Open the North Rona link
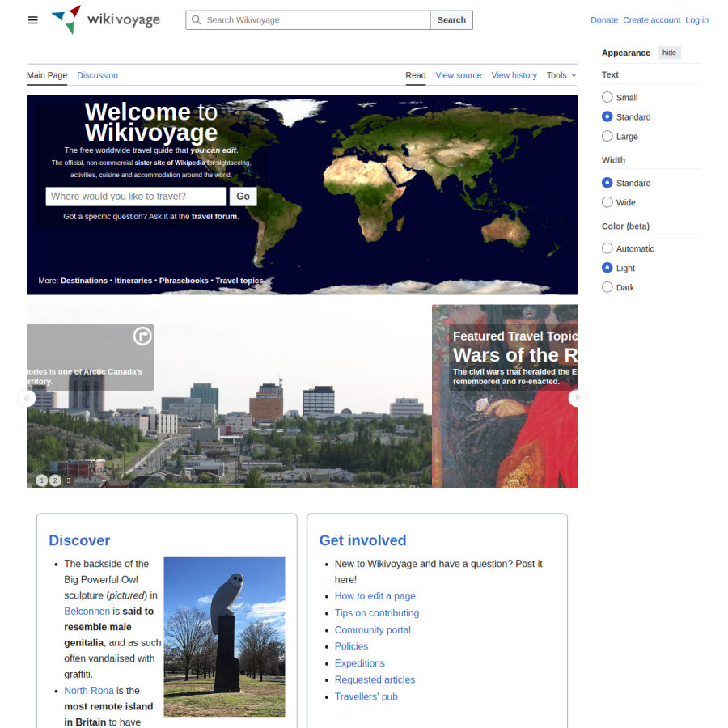The image size is (728, 728). click(89, 691)
